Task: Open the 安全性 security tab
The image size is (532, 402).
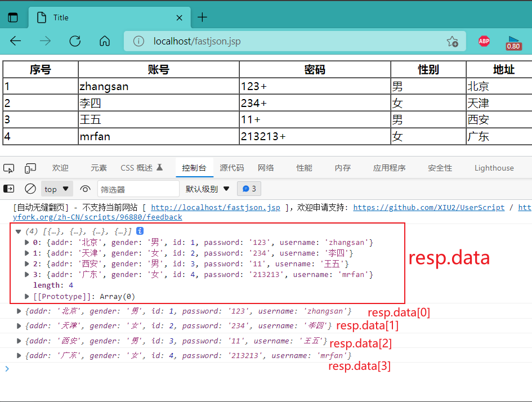Action: [x=440, y=168]
